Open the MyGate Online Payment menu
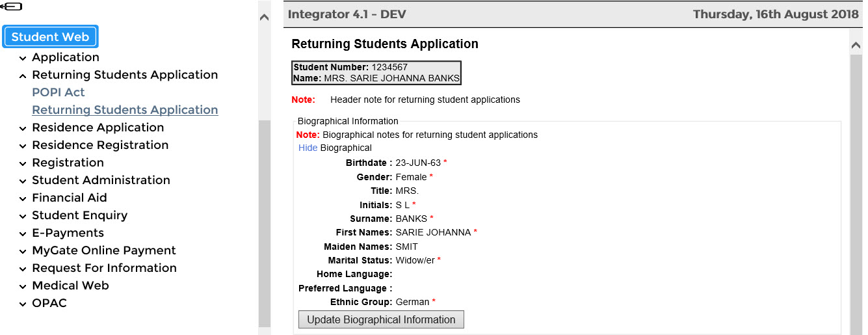868x335 pixels. pyautogui.click(x=103, y=250)
